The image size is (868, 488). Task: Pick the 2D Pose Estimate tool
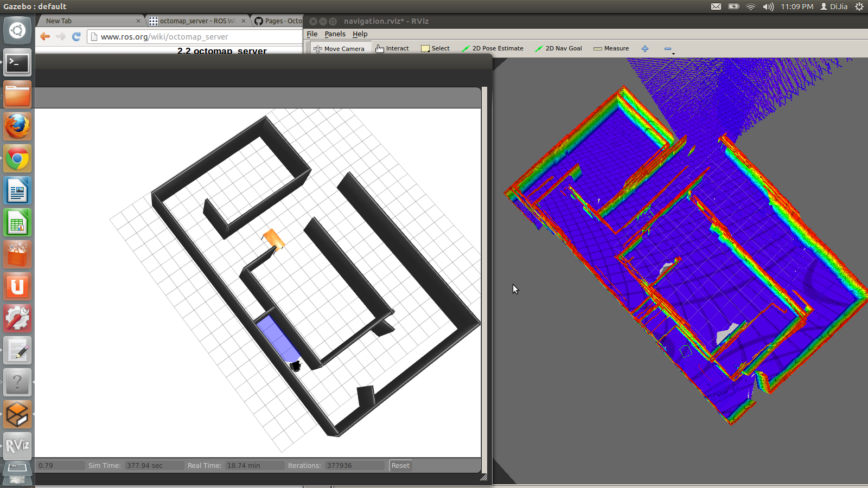493,48
